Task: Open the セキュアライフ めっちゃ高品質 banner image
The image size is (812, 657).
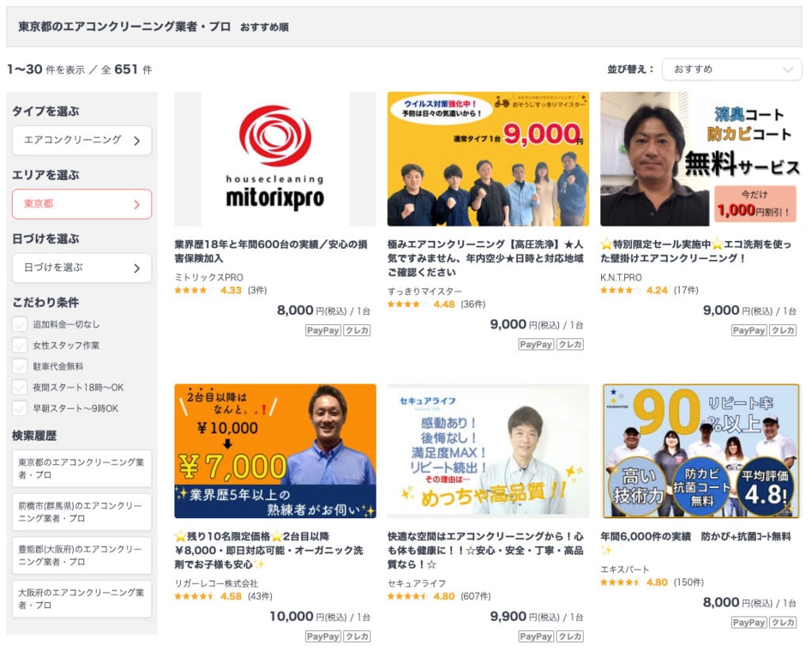Action: point(488,451)
